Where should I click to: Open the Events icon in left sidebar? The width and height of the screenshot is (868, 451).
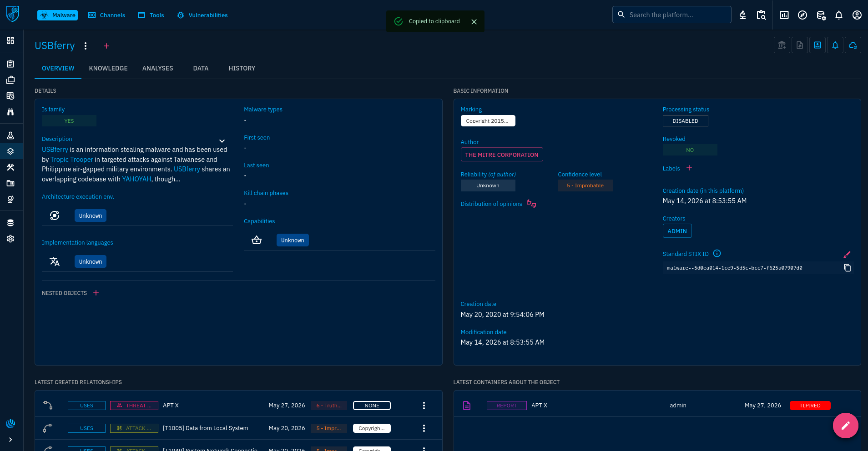(x=10, y=96)
